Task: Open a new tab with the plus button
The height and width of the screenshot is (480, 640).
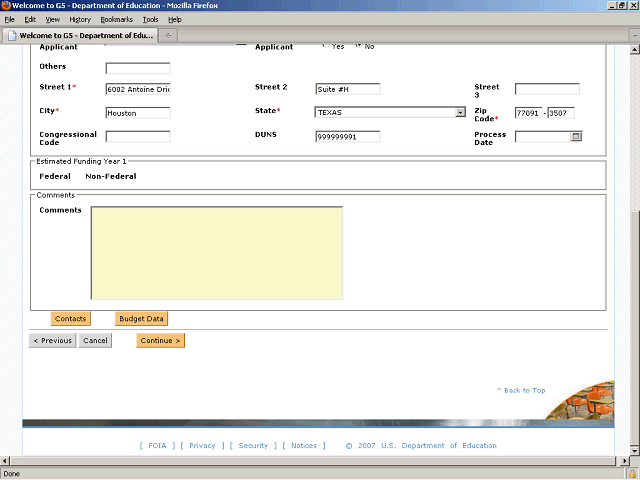Action: click(x=168, y=36)
